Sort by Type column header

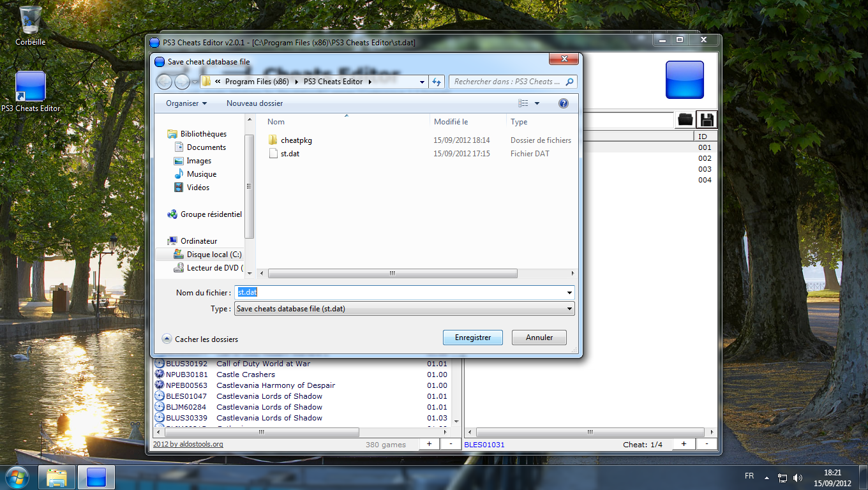click(542, 122)
